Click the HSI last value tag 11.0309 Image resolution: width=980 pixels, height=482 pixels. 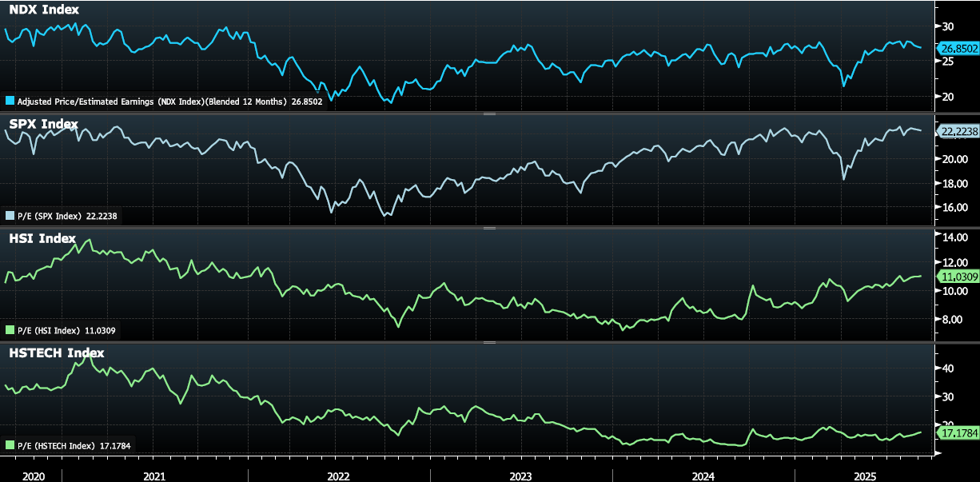pos(958,276)
